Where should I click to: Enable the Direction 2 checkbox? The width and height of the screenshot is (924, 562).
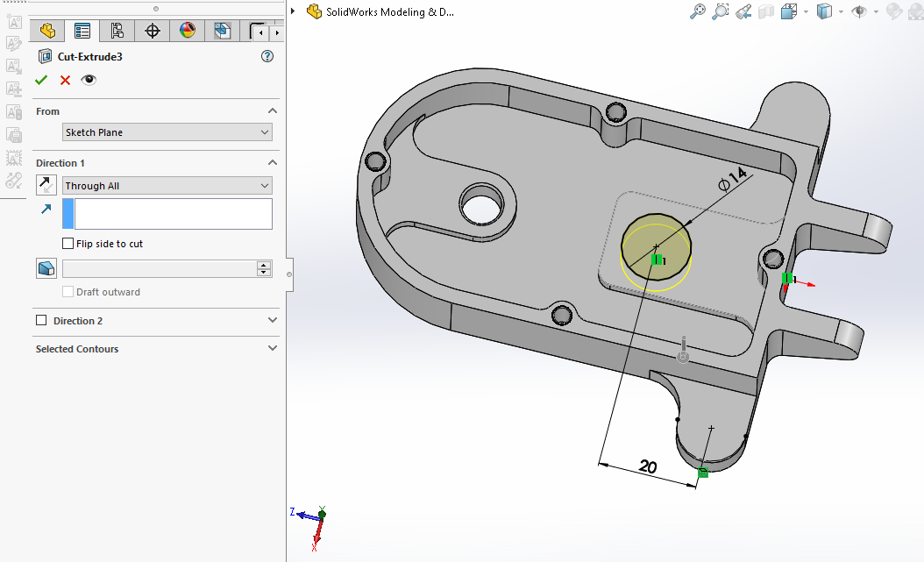41,321
